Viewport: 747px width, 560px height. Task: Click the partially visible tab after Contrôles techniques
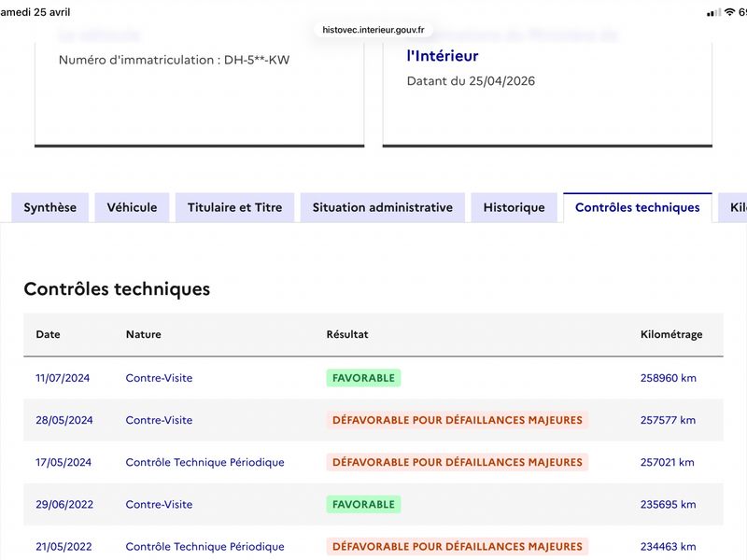[737, 207]
